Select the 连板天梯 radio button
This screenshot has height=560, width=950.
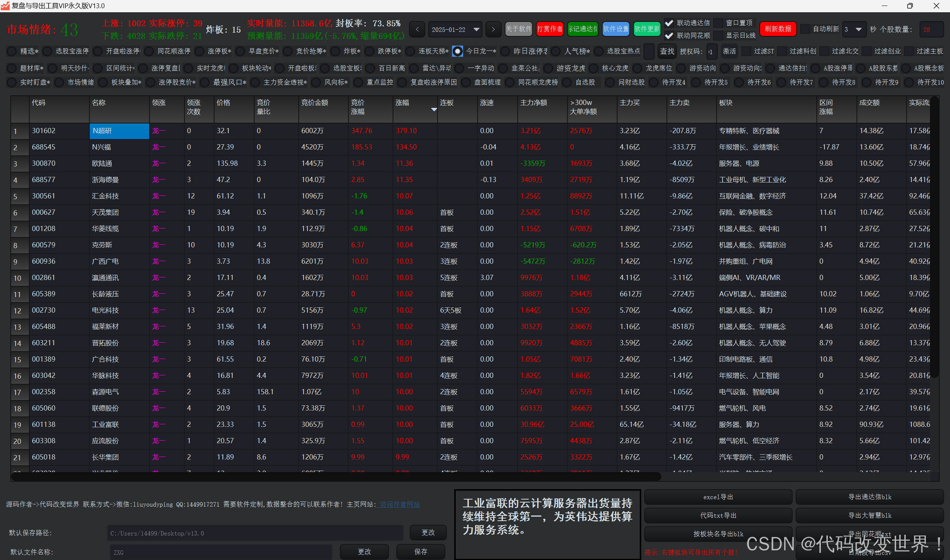(410, 51)
